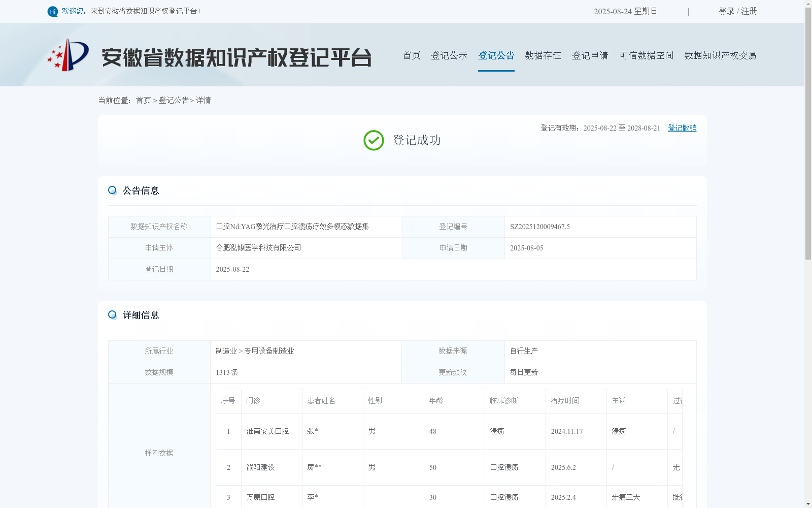812x508 pixels.
Task: Click the scrollbar up arrow icon
Action: point(808,4)
